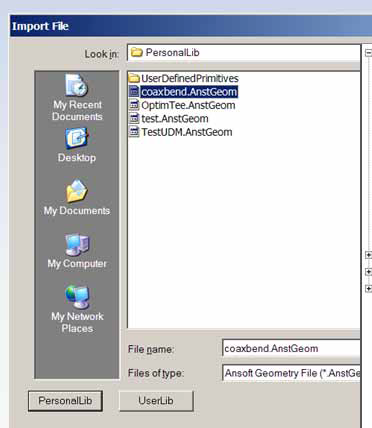The width and height of the screenshot is (372, 428).
Task: Select UserDefinedPrimitives folder name
Action: [x=190, y=78]
